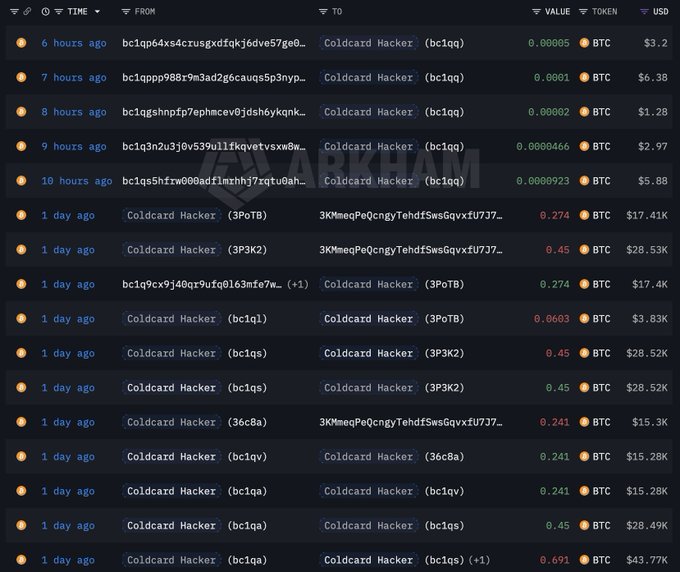Click the BTC token icon on the $3.2 row

[x=584, y=43]
